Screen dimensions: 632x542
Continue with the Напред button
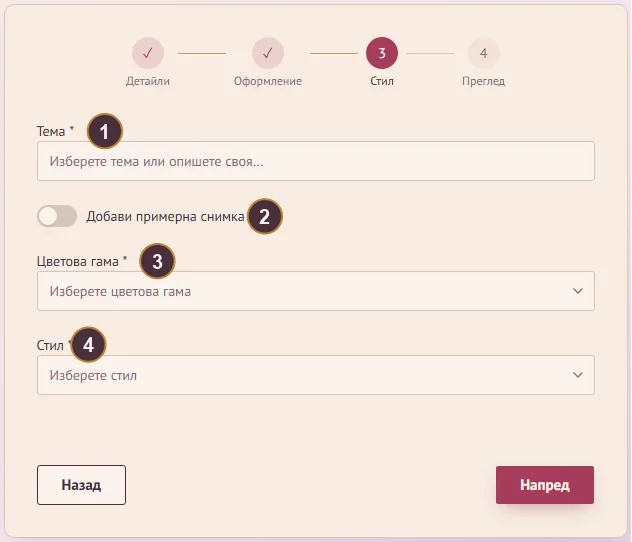545,485
